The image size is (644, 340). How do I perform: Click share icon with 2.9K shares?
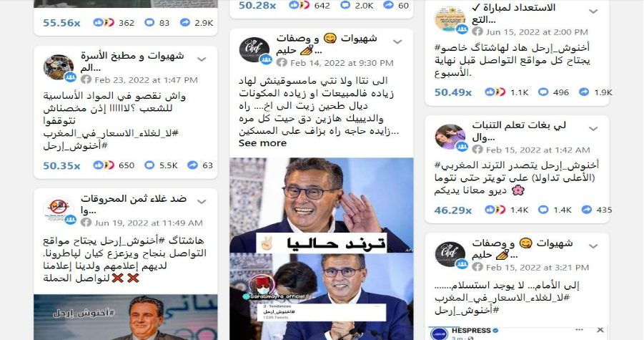[185, 23]
